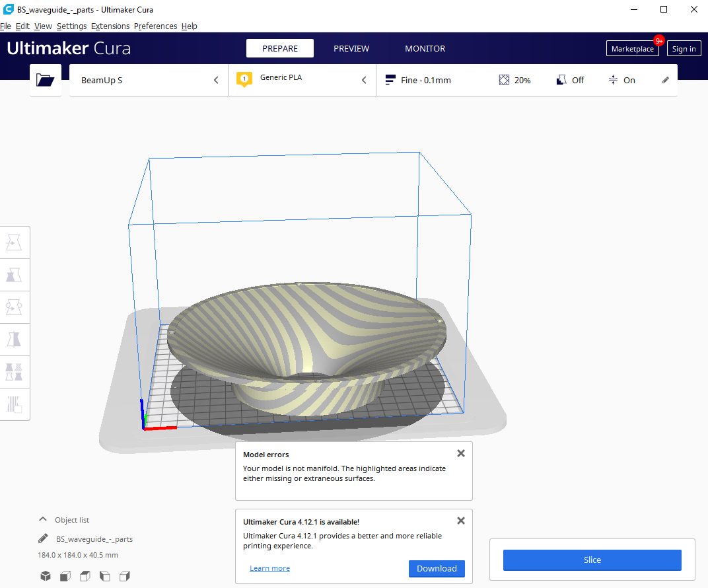Screen dimensions: 708x588
Task: Switch to the PREVIEW stage tab
Action: click(x=351, y=48)
